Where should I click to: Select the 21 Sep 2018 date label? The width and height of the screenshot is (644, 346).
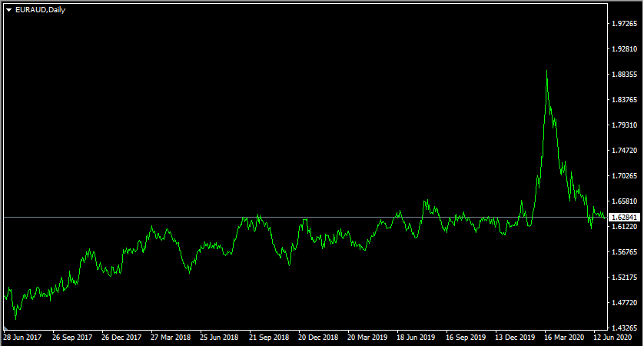[269, 338]
